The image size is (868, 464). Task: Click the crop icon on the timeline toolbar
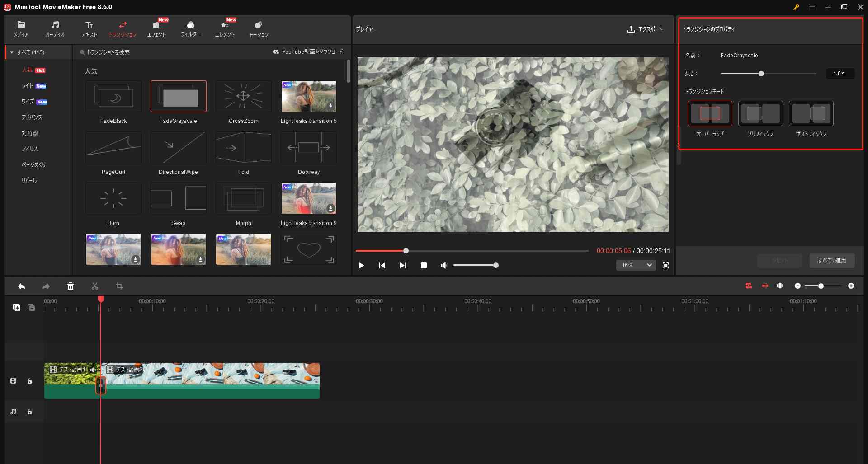(x=119, y=286)
